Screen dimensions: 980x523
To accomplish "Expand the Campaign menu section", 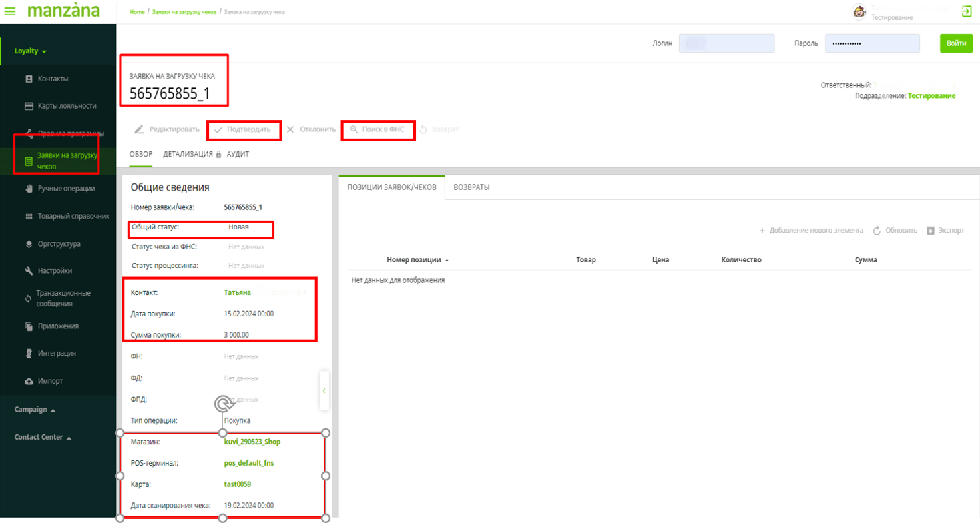I will (35, 410).
